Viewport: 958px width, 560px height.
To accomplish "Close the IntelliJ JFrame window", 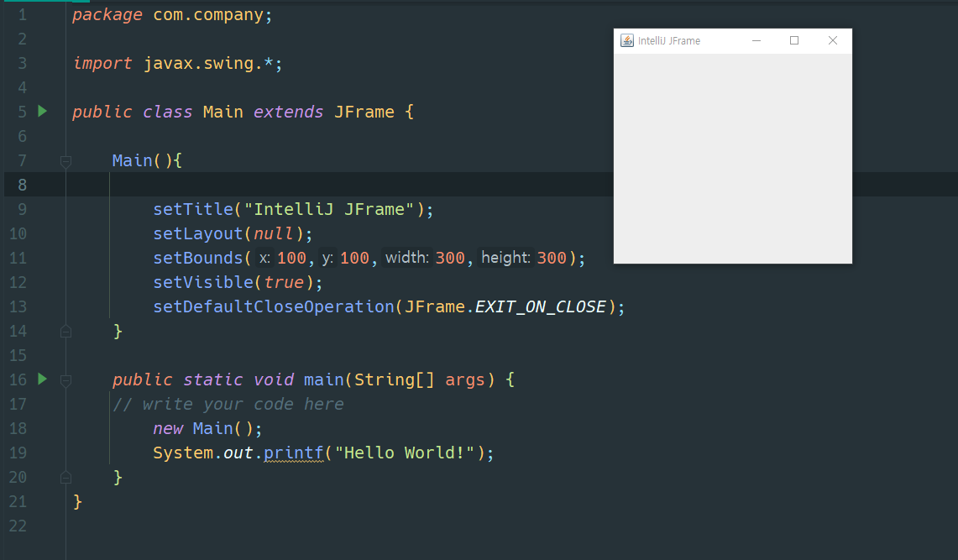I will coord(833,40).
